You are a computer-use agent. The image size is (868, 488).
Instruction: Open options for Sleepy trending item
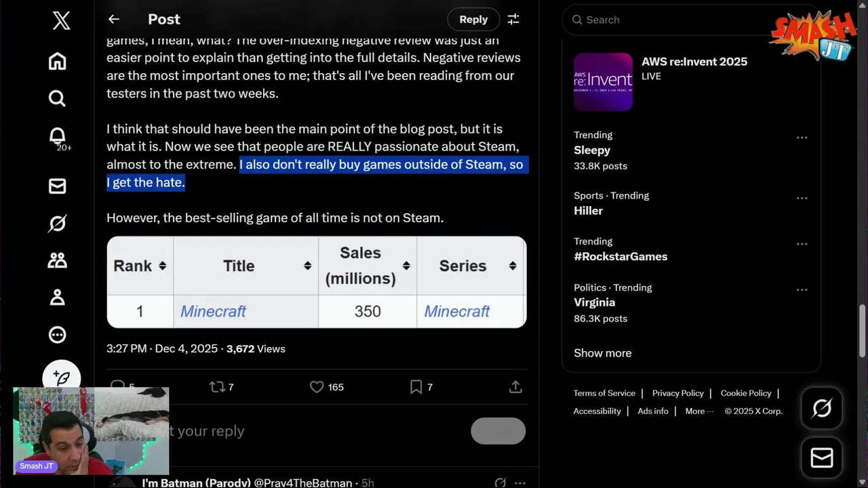tap(802, 138)
